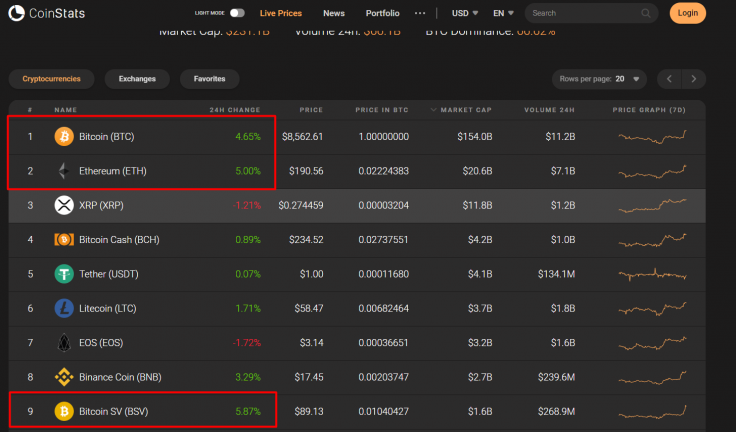Viewport: 736px width, 432px height.
Task: View EOS 7-day price graph
Action: click(x=652, y=343)
